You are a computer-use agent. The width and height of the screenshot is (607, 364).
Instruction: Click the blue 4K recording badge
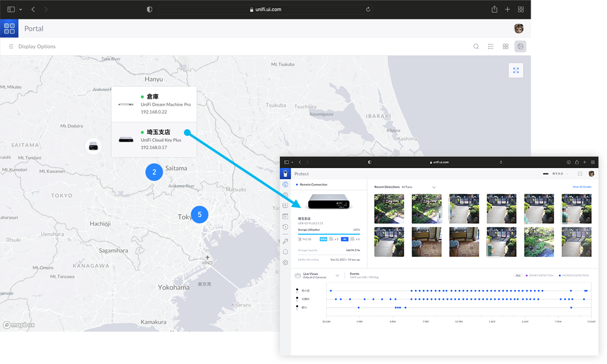point(345,239)
